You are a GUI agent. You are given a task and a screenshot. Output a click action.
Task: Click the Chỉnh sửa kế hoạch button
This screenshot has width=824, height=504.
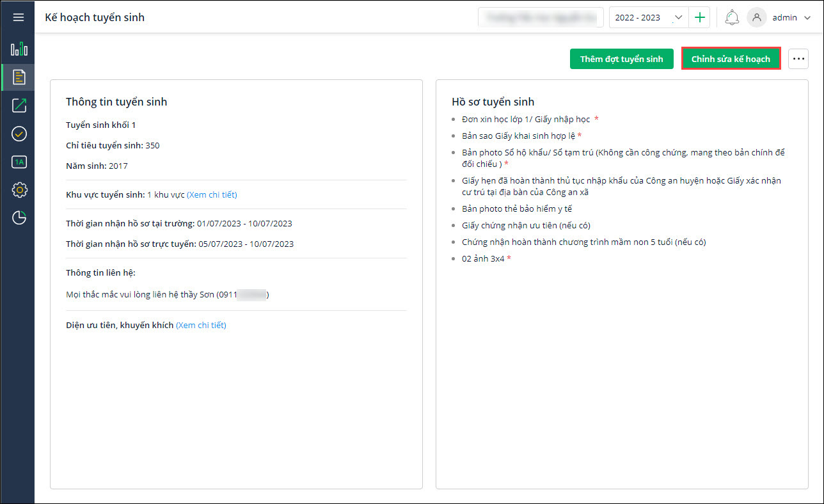[731, 59]
